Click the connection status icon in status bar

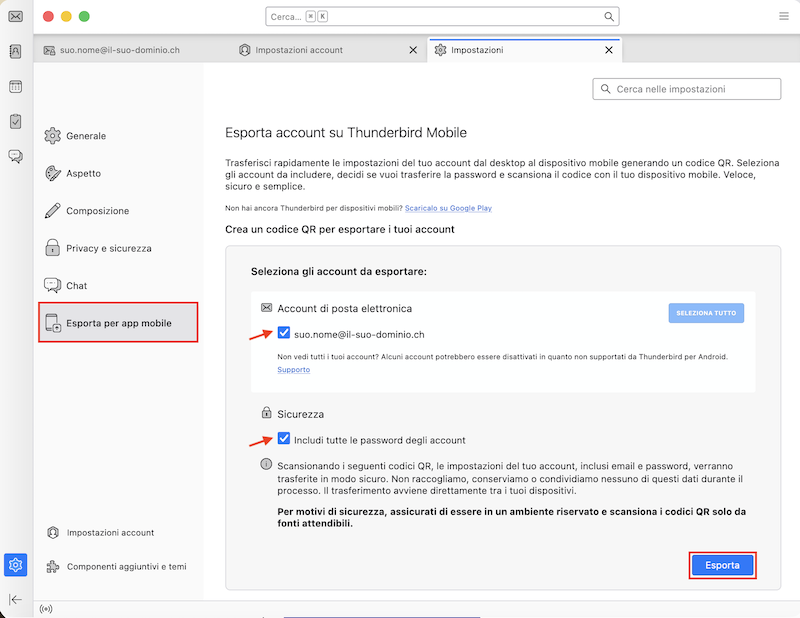[46, 609]
